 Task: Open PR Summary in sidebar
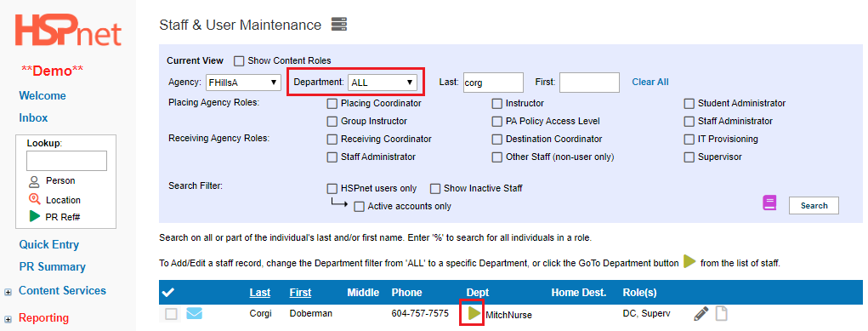click(x=52, y=267)
